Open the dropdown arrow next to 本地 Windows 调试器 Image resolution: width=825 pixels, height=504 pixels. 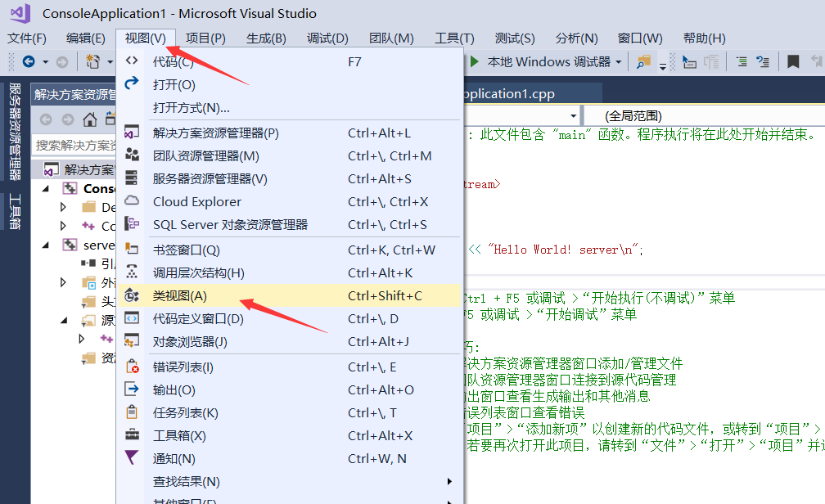(x=618, y=62)
